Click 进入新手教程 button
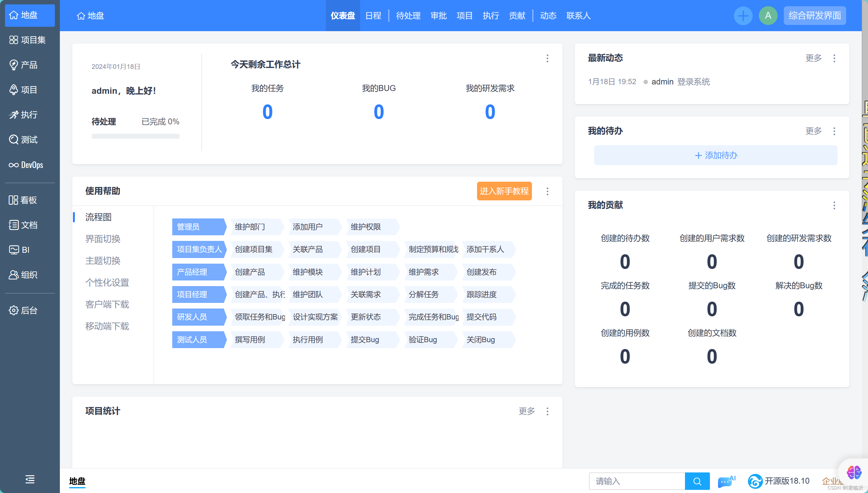The width and height of the screenshot is (868, 493). click(x=504, y=191)
